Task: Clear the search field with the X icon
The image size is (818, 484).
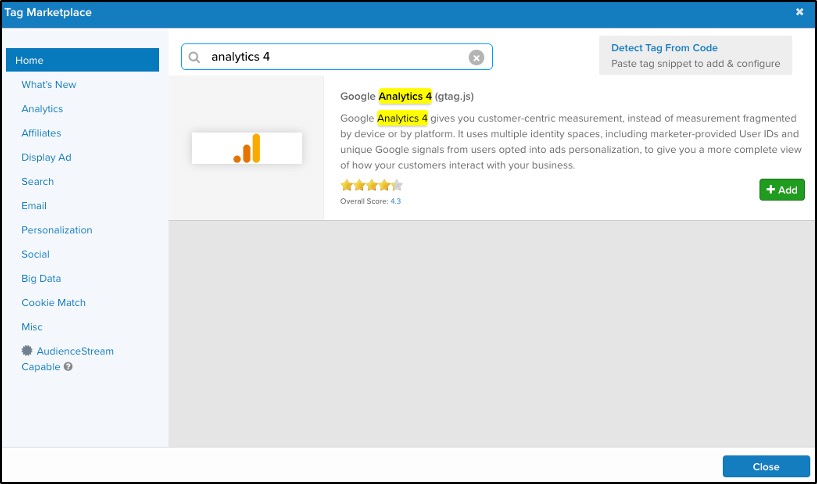Action: click(477, 58)
